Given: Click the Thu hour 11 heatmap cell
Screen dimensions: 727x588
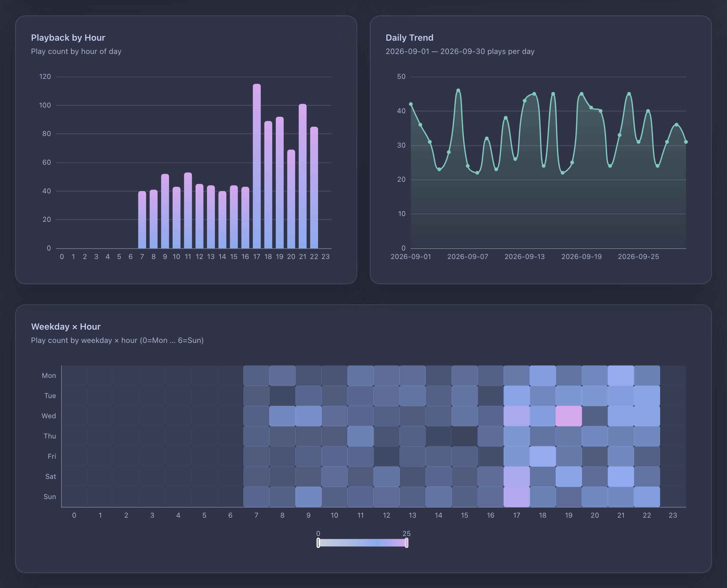Looking at the screenshot, I should click(360, 436).
